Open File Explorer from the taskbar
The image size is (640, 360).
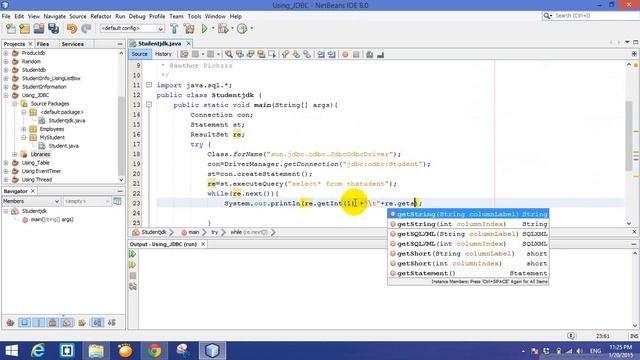(96, 351)
